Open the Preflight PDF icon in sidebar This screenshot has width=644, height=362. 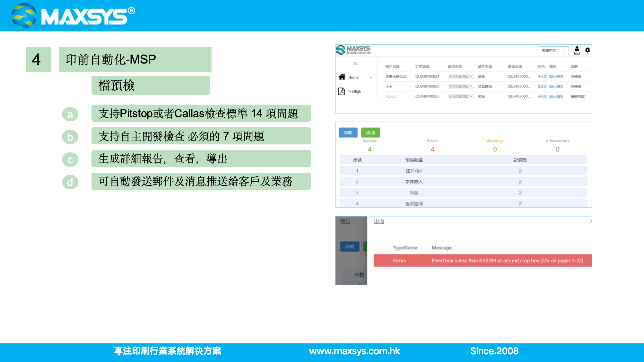pos(342,91)
